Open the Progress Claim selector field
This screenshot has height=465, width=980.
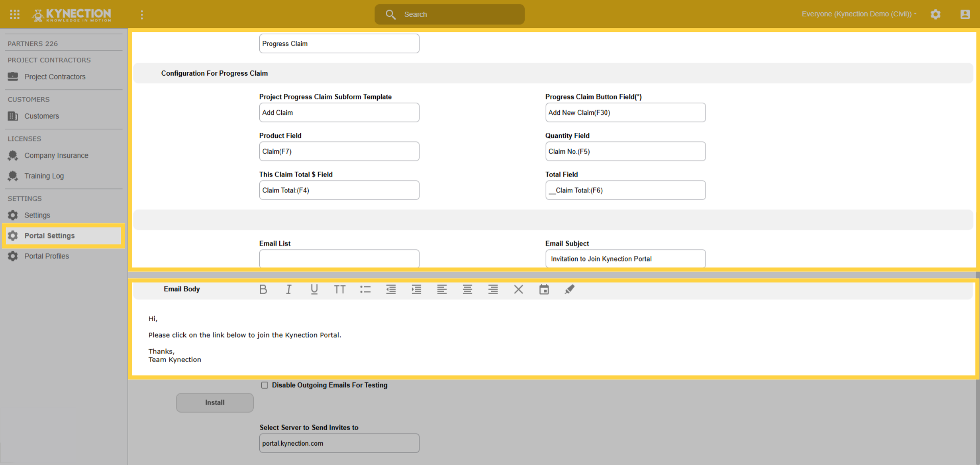(x=339, y=43)
